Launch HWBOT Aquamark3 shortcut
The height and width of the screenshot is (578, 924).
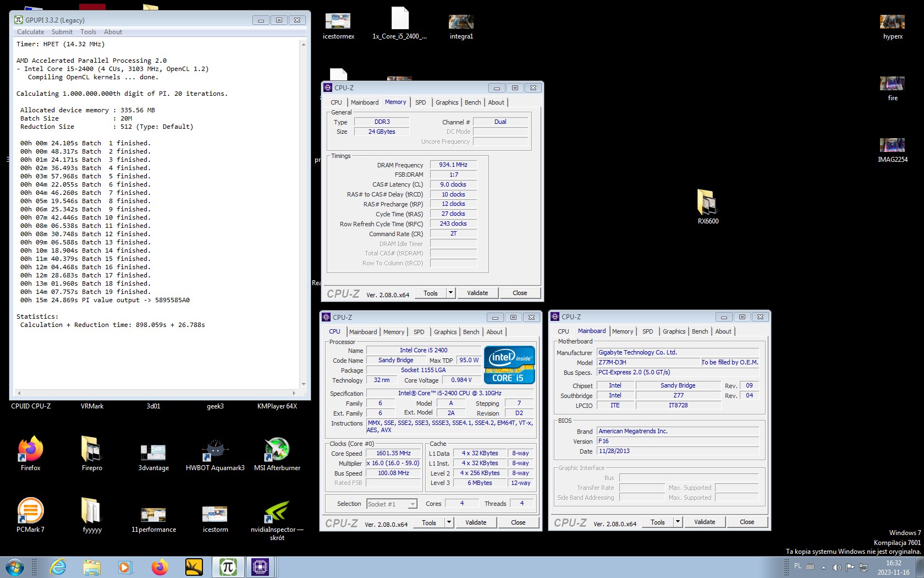pyautogui.click(x=215, y=452)
